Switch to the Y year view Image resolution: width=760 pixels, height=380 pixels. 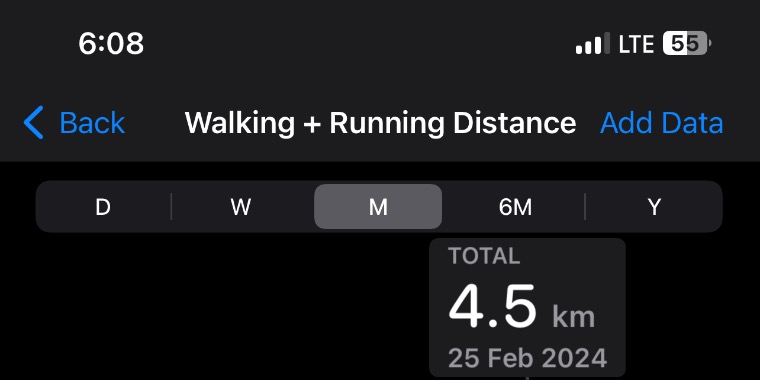click(654, 207)
